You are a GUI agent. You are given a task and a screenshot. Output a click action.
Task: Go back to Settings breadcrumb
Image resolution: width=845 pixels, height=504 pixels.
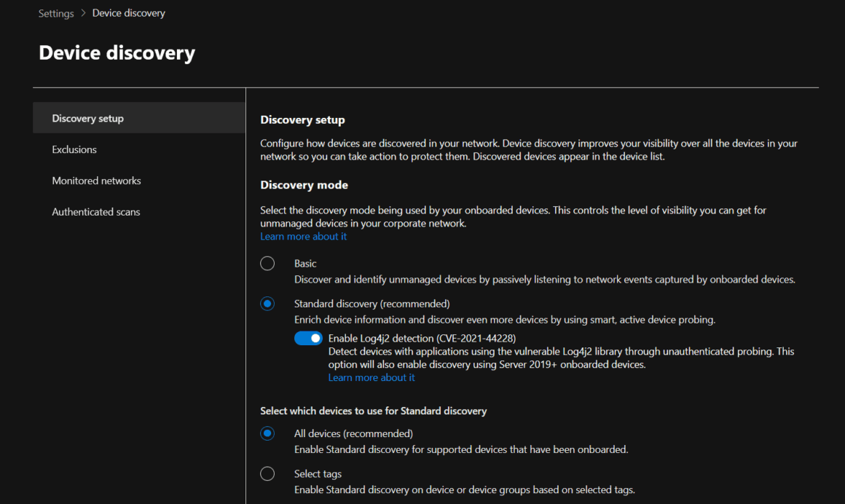pos(56,13)
